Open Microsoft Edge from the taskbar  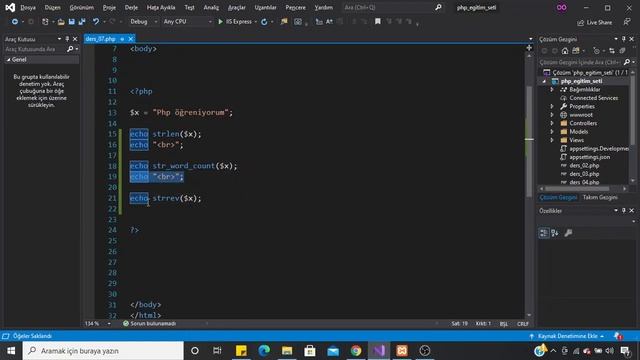click(x=264, y=351)
